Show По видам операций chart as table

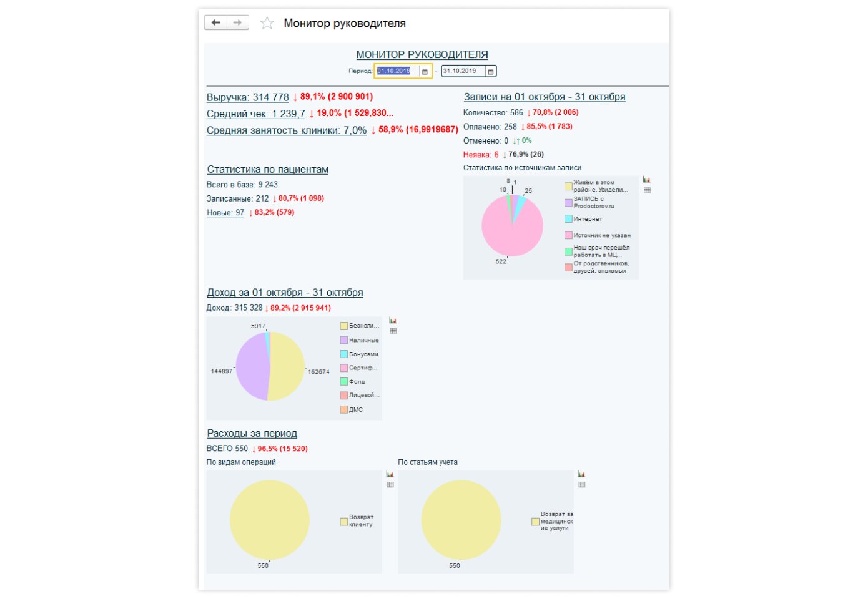(x=390, y=484)
